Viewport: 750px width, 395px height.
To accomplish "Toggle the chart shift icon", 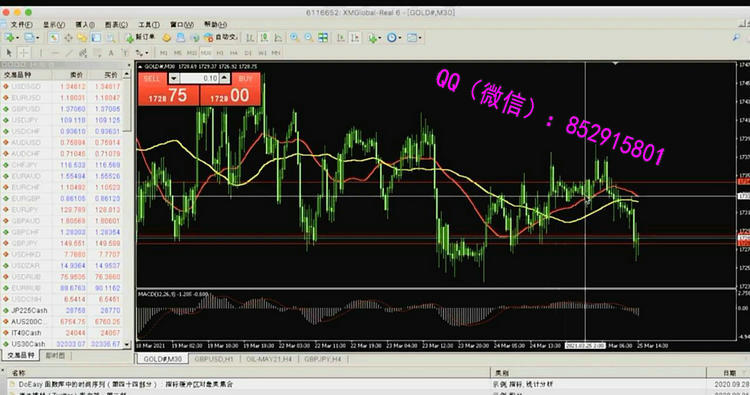I will 355,38.
